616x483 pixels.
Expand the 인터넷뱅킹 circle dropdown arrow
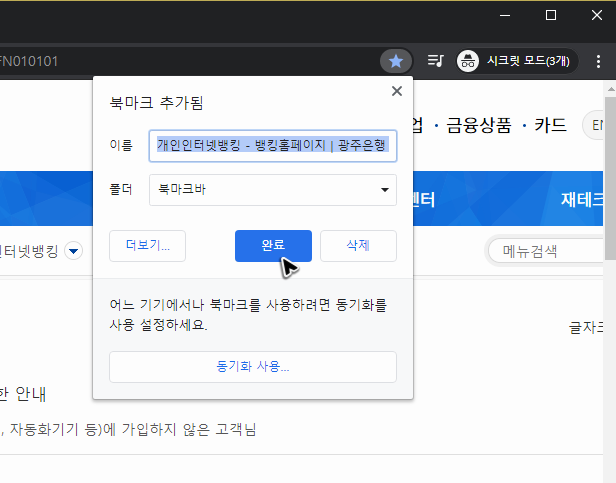[73, 251]
